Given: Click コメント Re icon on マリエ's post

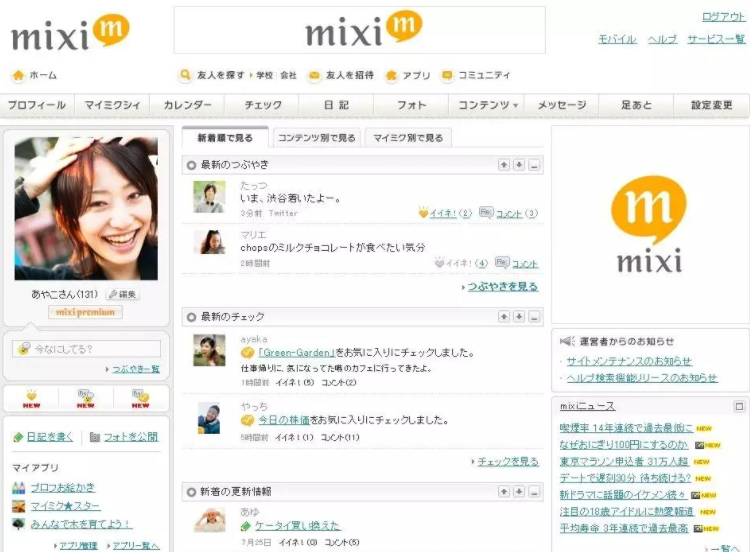Looking at the screenshot, I should coord(502,262).
